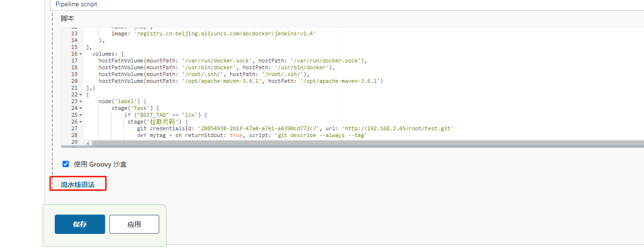Viewport: 644px width, 248px height.
Task: Click the image registry line 13 in the script
Action: [x=214, y=33]
